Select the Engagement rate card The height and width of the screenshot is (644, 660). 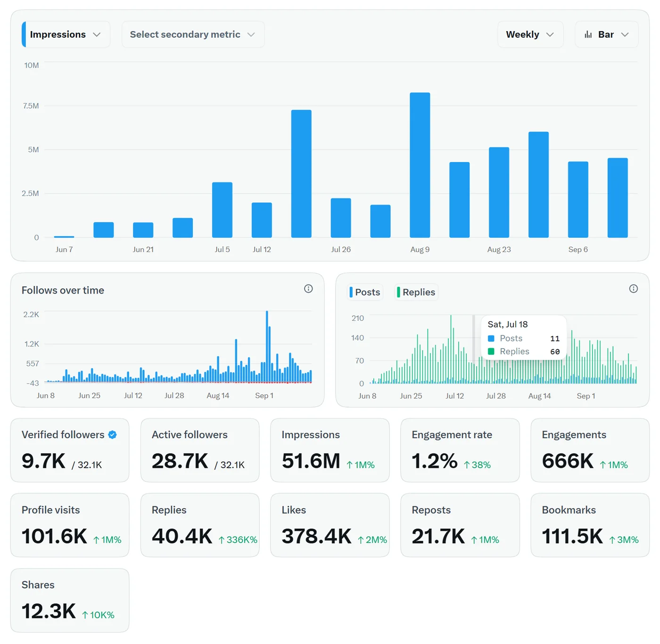click(460, 450)
